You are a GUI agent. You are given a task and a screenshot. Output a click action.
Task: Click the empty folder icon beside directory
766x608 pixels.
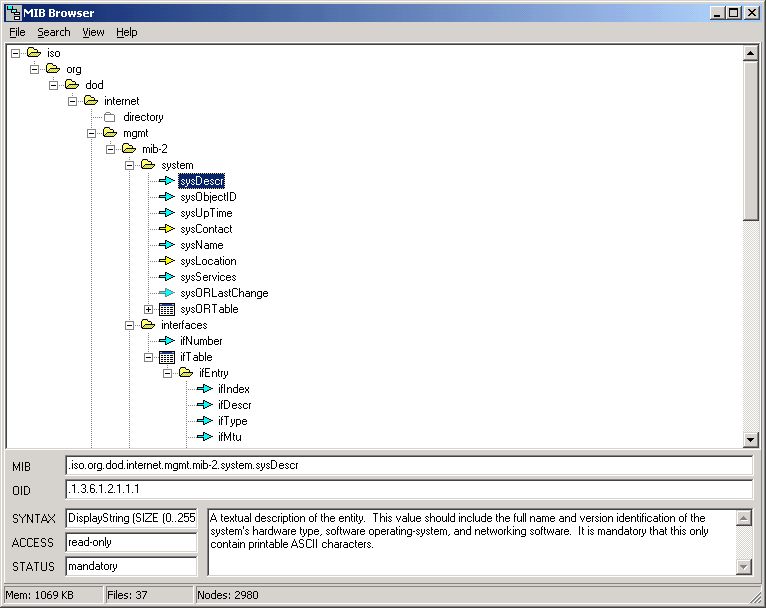pos(110,117)
